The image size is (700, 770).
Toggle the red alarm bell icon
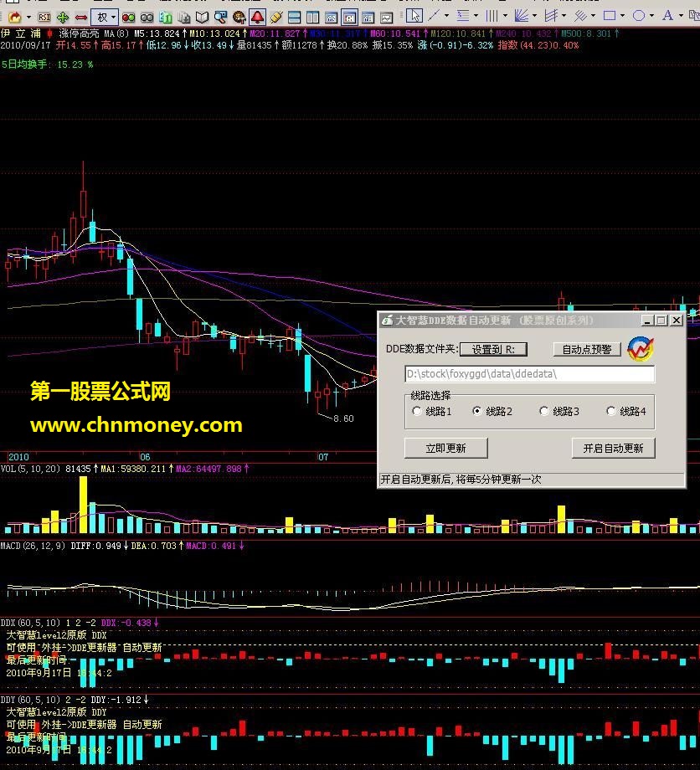(257, 18)
